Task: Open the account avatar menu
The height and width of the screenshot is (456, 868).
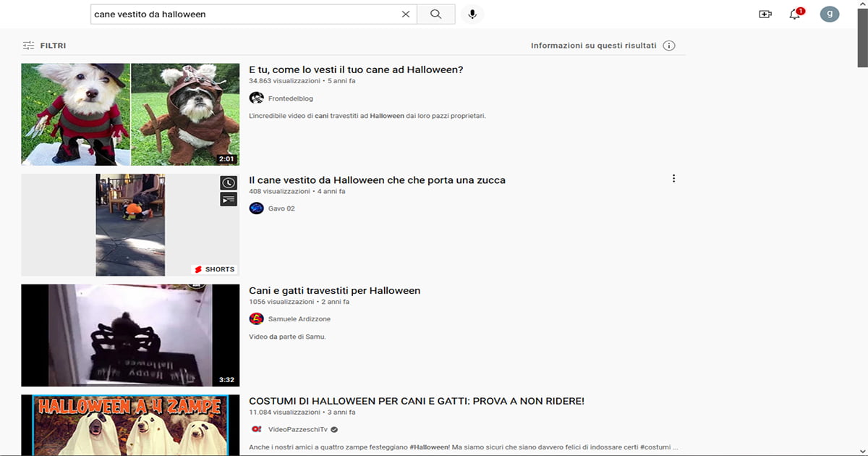Action: [x=830, y=14]
